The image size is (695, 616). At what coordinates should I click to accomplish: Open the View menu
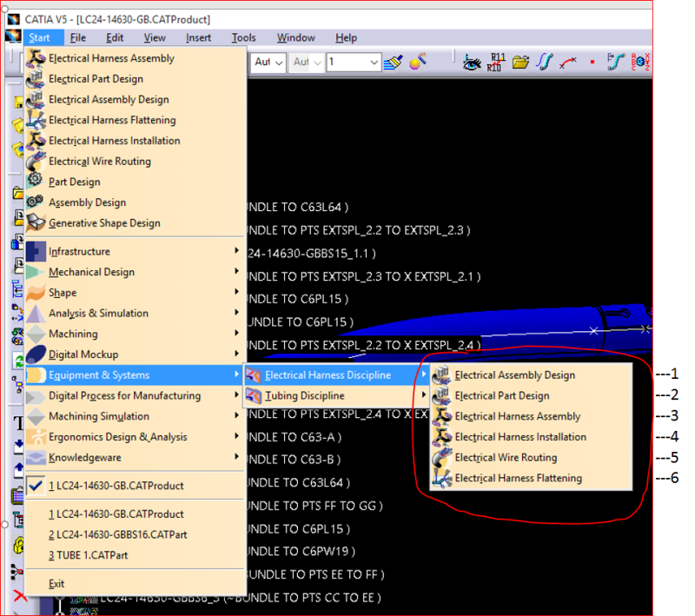(x=155, y=37)
